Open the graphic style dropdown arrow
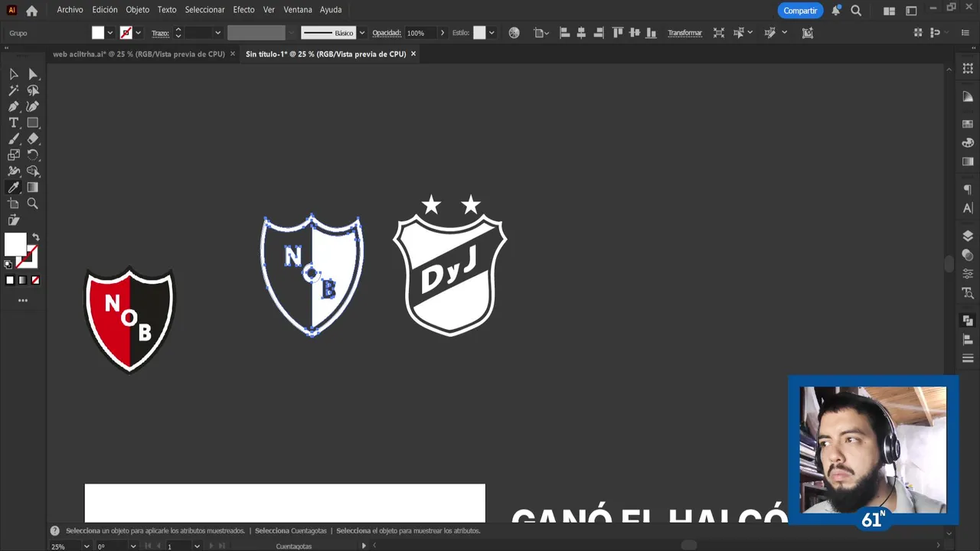This screenshot has height=551, width=980. click(x=492, y=33)
